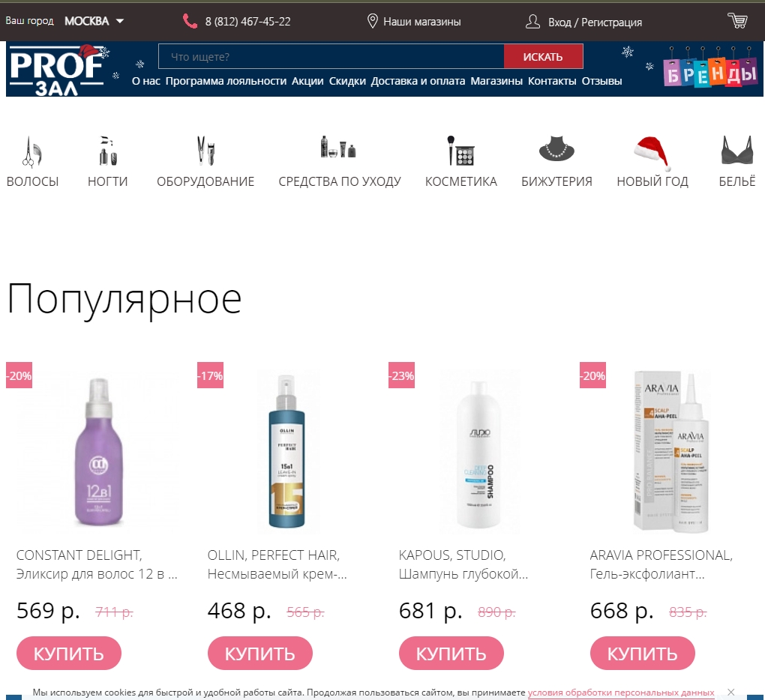Open the Aravia Scalp AHA-Peel product image

tap(670, 451)
